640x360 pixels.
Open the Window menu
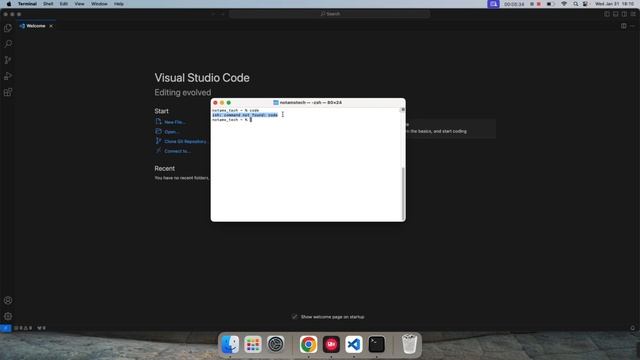[x=99, y=4]
